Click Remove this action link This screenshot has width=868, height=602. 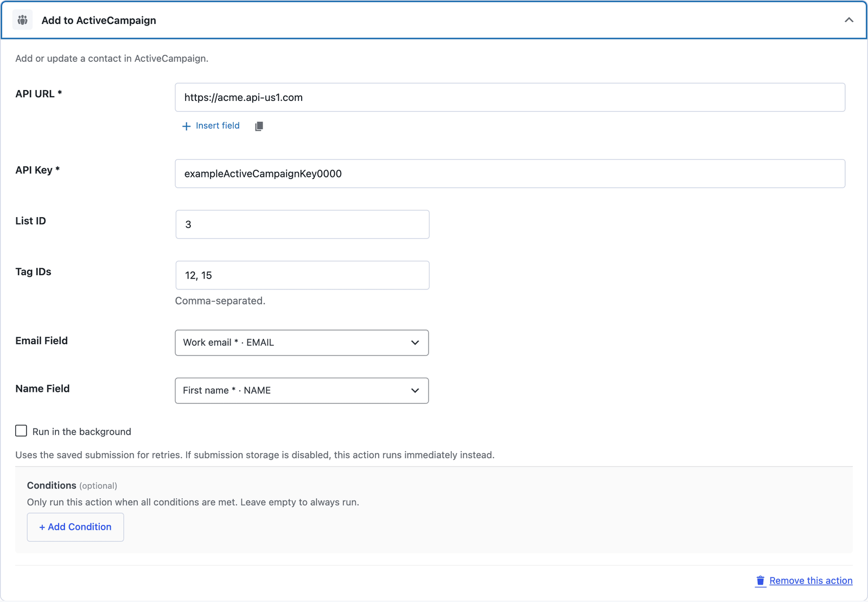click(x=810, y=580)
